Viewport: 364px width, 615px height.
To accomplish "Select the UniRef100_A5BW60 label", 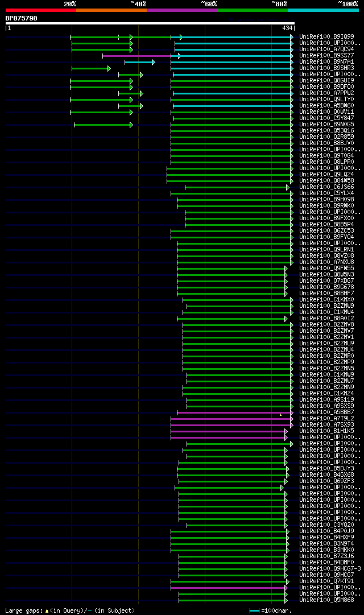I will click(x=326, y=106).
